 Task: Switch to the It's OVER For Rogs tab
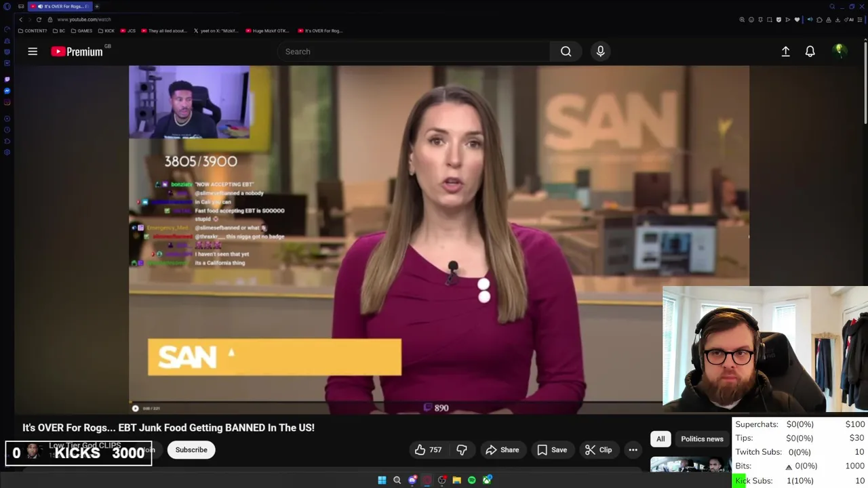point(60,6)
